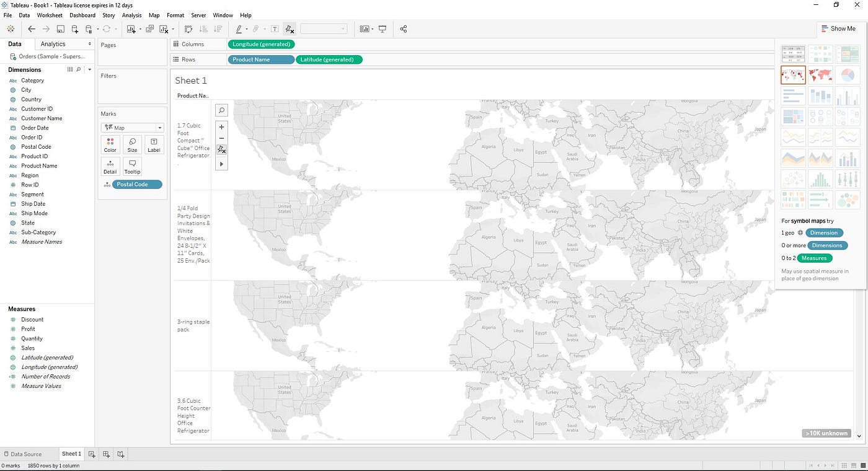Click the Detail card in Marks

tap(110, 167)
